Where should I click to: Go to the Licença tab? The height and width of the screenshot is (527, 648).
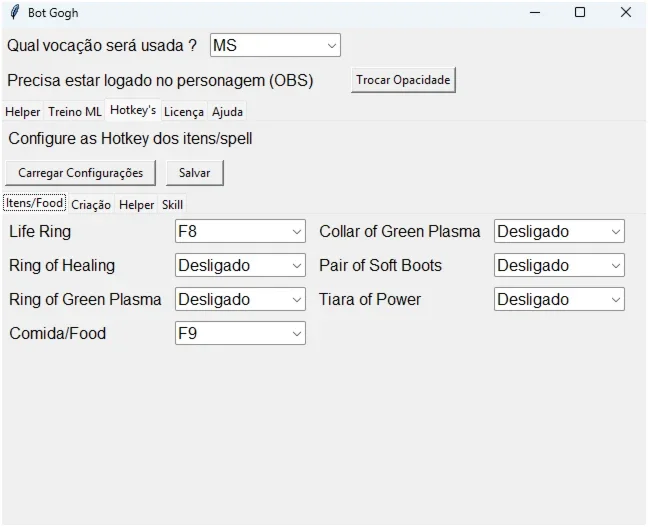pyautogui.click(x=184, y=112)
